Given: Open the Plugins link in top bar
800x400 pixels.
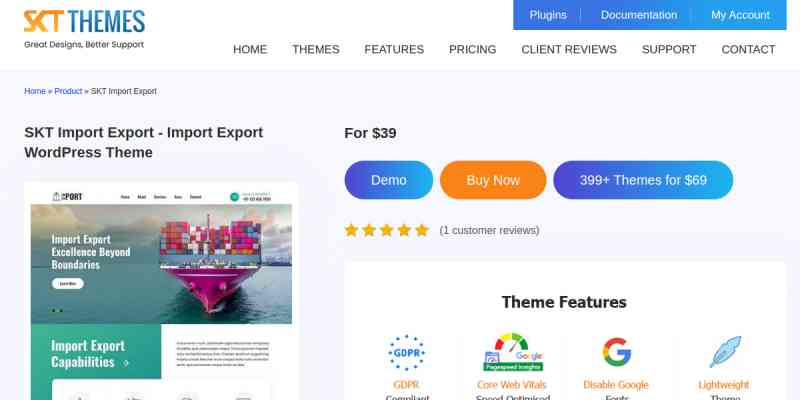Looking at the screenshot, I should pos(548,15).
